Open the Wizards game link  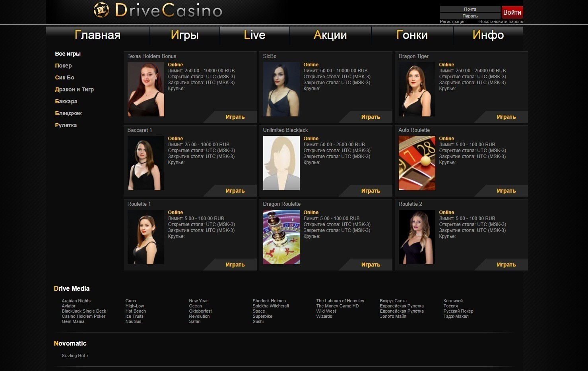pos(324,316)
